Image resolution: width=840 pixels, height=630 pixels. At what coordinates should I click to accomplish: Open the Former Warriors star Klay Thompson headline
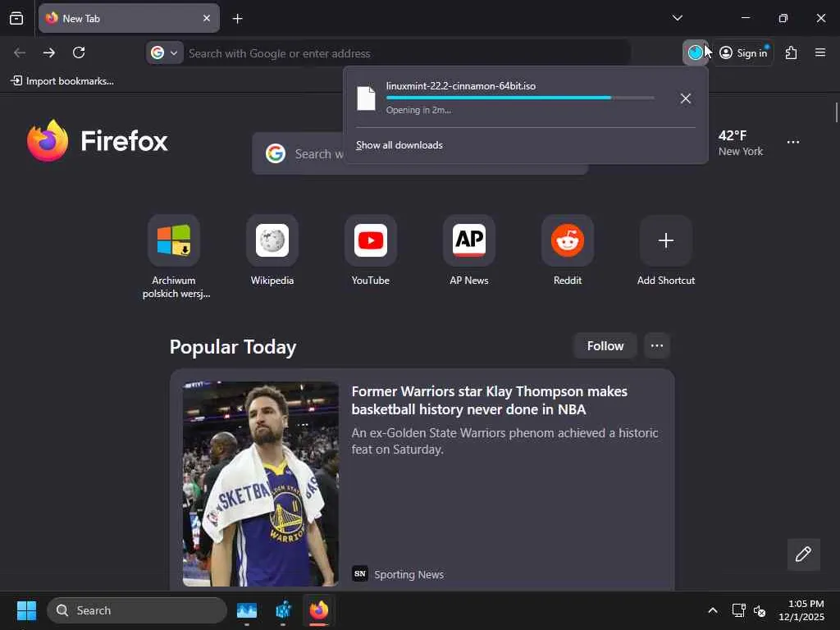click(x=489, y=400)
